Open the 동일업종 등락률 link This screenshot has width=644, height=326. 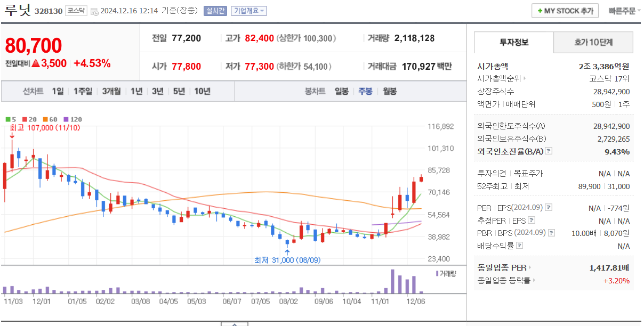point(504,280)
